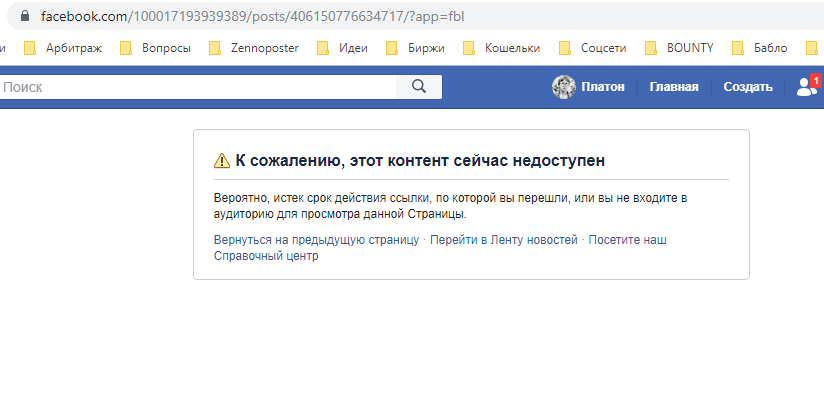Select the facebook.com URL in address bar
The image size is (824, 413).
pos(253,16)
